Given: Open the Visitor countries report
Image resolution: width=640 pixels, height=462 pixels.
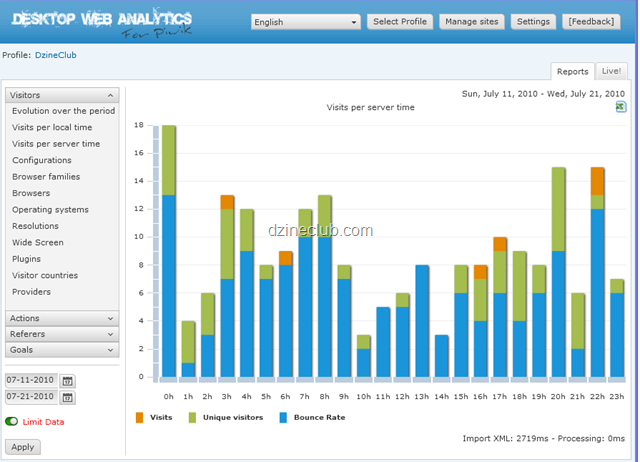Looking at the screenshot, I should click(x=45, y=275).
